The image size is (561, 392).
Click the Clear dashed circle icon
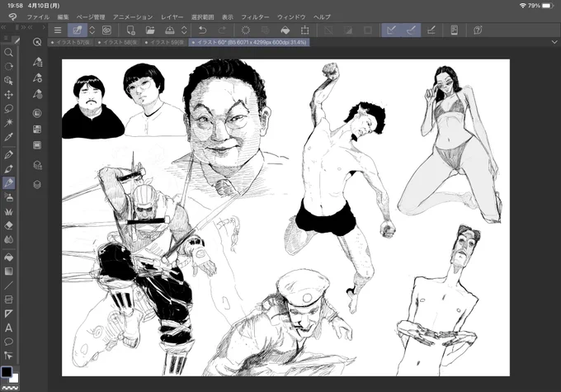246,30
